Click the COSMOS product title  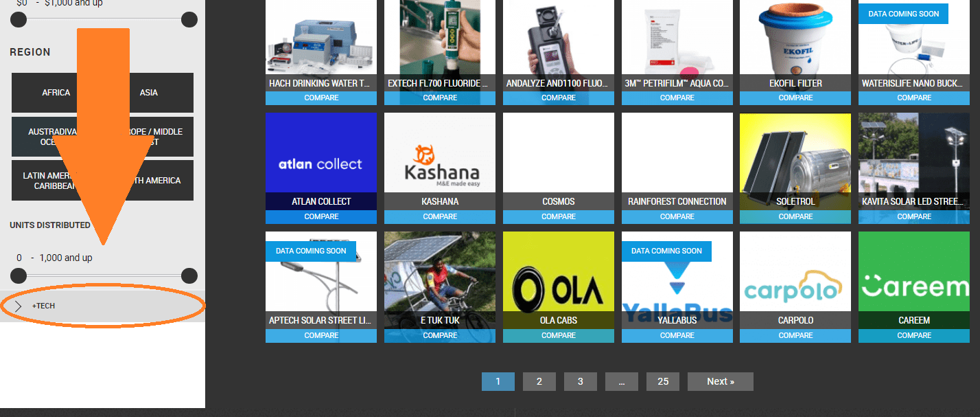tap(559, 201)
